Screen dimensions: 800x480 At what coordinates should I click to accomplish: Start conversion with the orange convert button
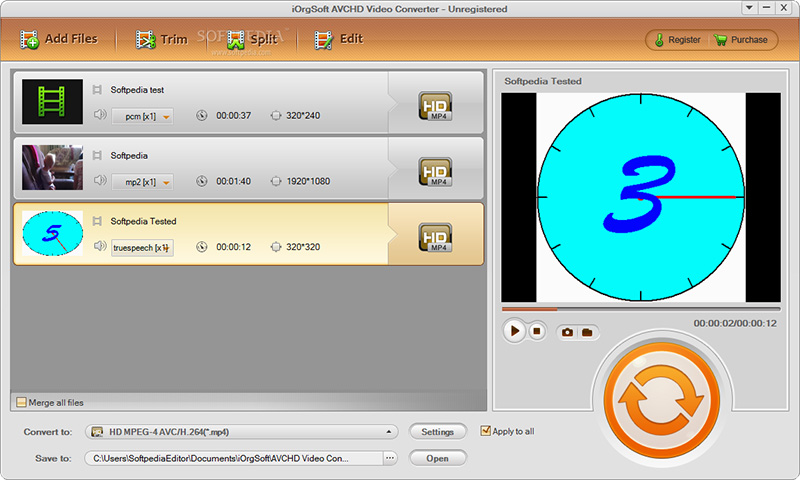pos(662,400)
